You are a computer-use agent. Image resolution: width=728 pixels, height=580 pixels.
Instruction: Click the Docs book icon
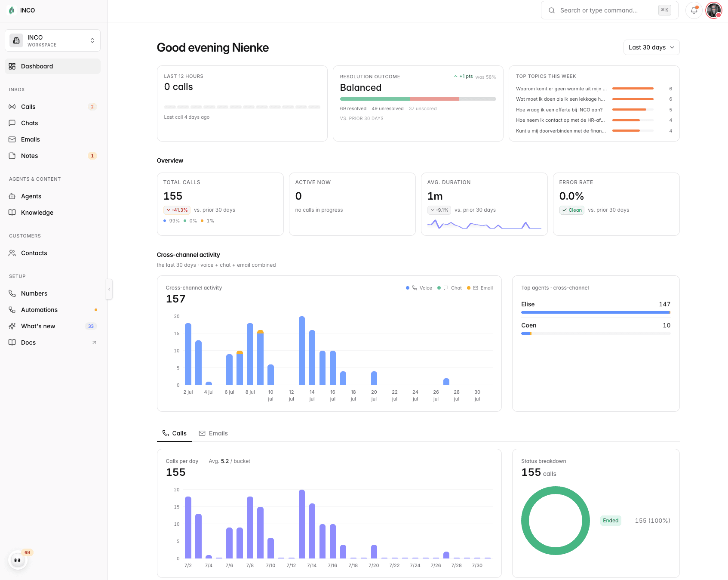click(12, 342)
